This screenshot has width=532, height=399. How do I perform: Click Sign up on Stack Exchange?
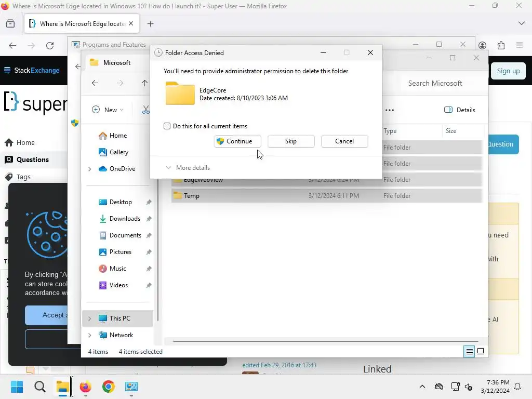coord(508,71)
